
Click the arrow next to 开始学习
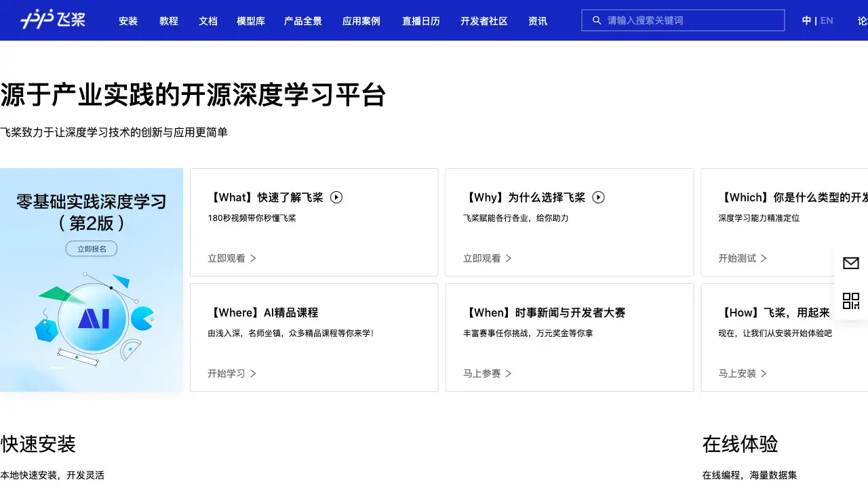point(253,373)
